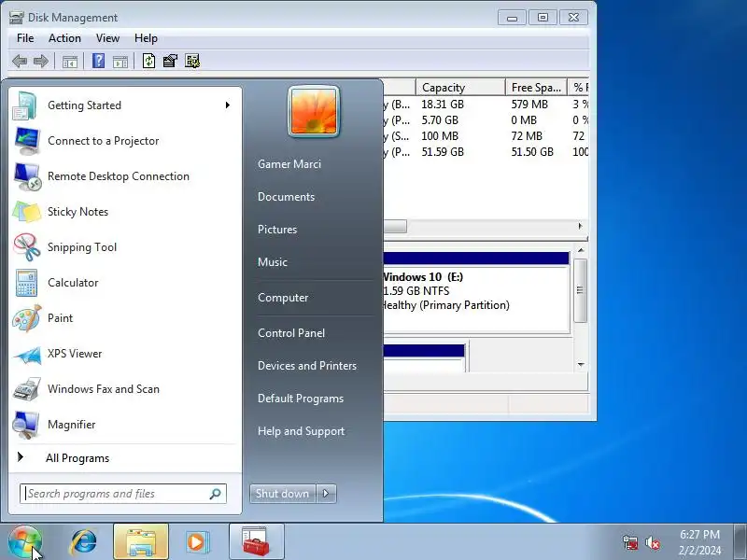Click the Shut down button
The height and width of the screenshot is (560, 747).
tap(283, 494)
